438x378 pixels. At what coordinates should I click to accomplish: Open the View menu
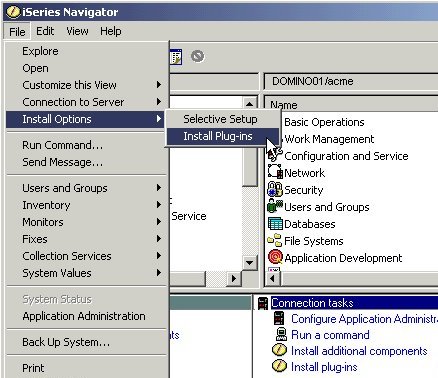(x=77, y=31)
